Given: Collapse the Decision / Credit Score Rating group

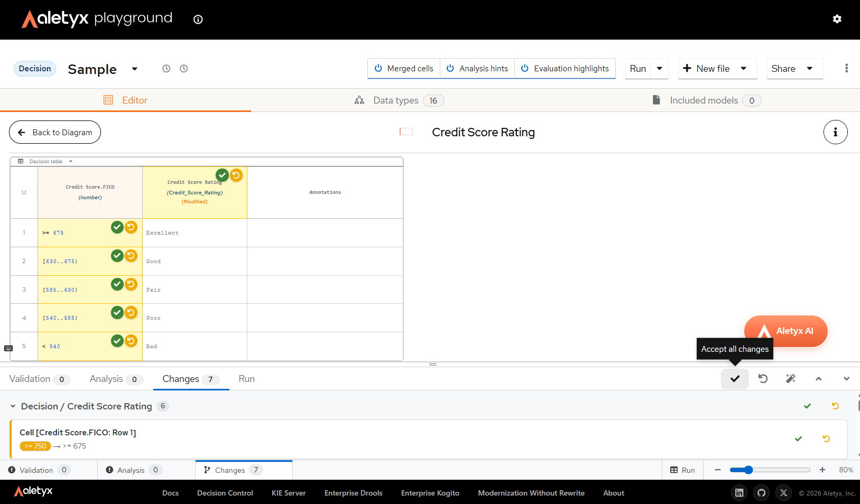Looking at the screenshot, I should [13, 406].
